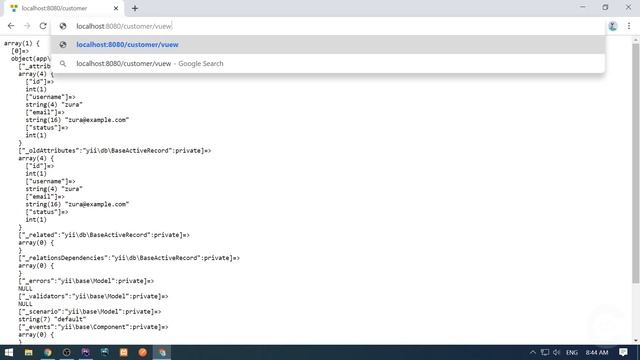Open the Action Center notifications icon
640x360 pixels.
(x=623, y=352)
